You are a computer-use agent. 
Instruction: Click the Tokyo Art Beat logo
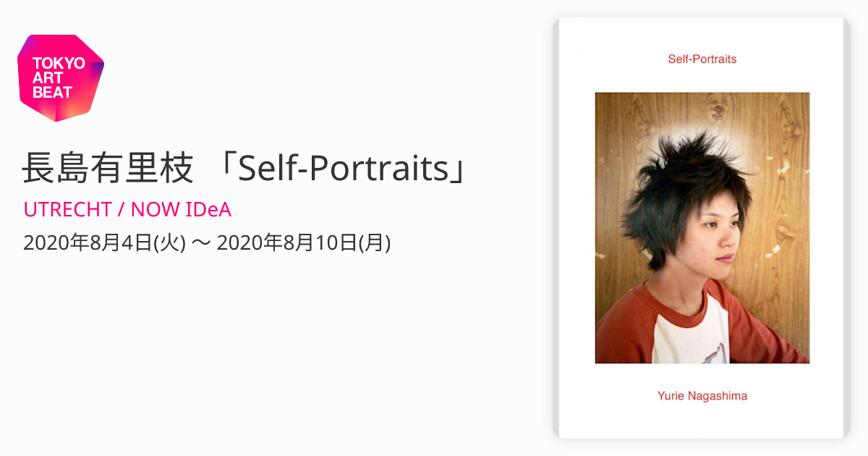click(x=61, y=77)
